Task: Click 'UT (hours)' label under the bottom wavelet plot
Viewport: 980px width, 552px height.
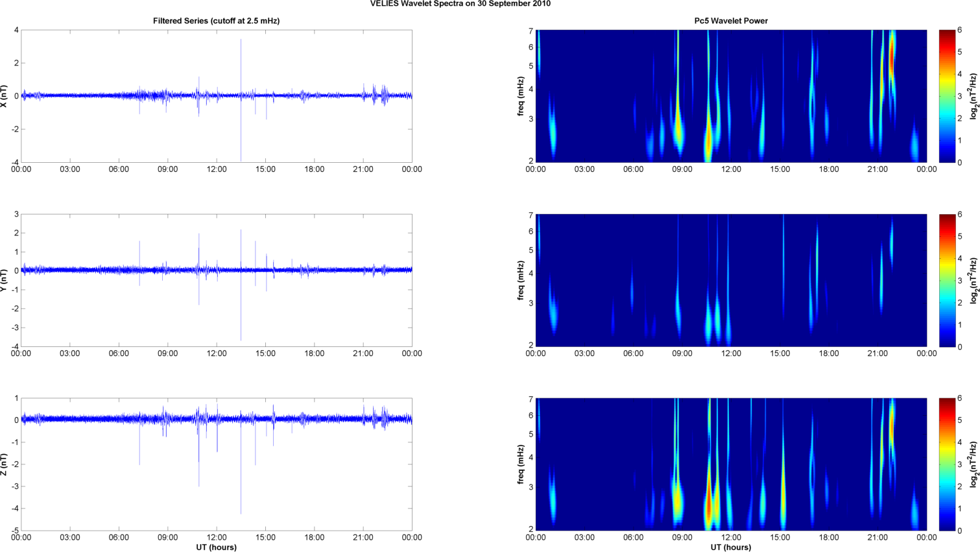Action: coord(731,547)
